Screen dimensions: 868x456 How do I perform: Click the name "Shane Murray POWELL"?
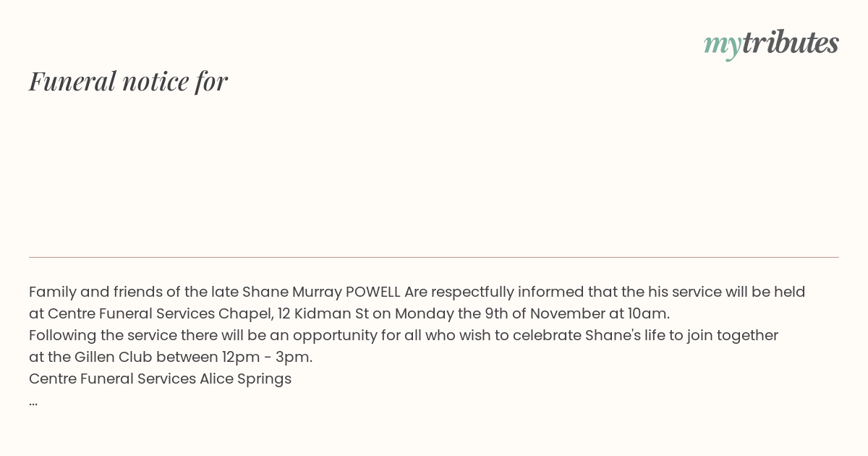point(321,292)
